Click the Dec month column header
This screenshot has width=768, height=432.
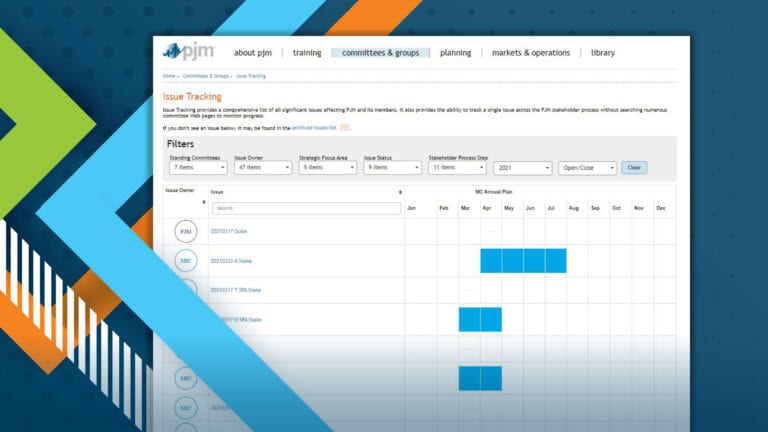[661, 208]
